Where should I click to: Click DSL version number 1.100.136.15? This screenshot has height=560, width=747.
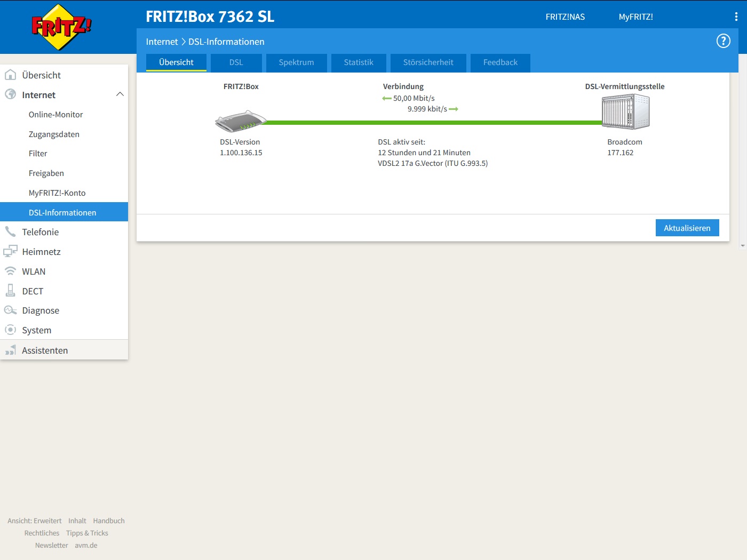pyautogui.click(x=241, y=153)
